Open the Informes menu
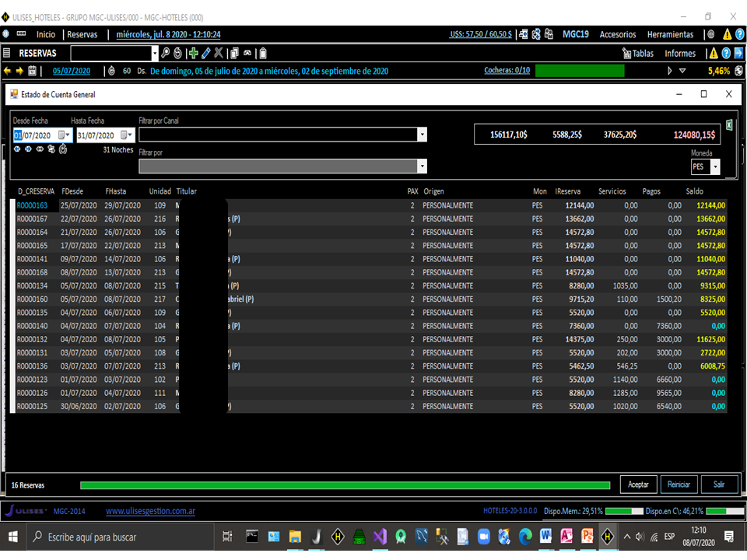747x560 pixels. tap(680, 54)
